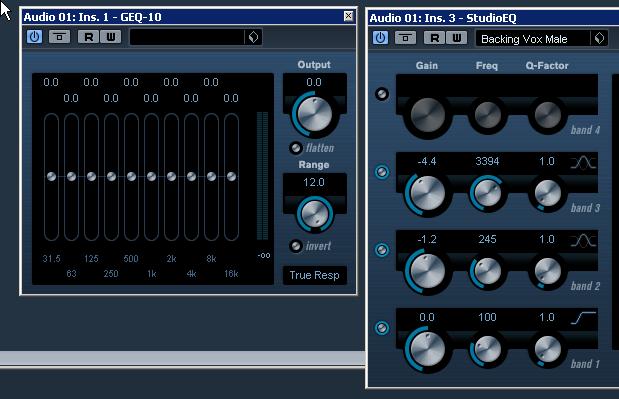The height and width of the screenshot is (399, 619).
Task: Enable StudioEQ band 4 toggle
Action: [382, 94]
